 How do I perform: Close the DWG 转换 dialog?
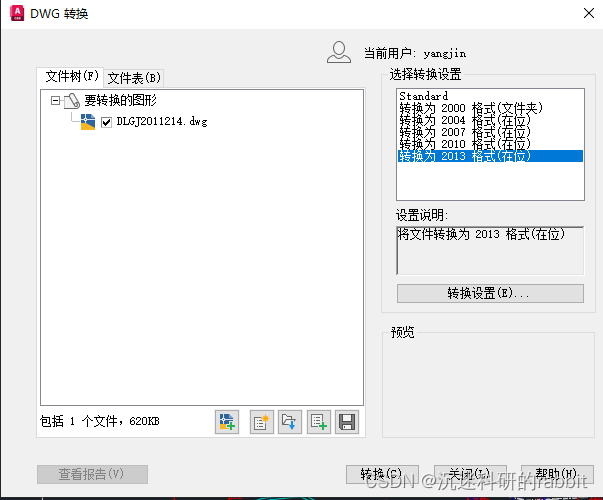pyautogui.click(x=589, y=13)
